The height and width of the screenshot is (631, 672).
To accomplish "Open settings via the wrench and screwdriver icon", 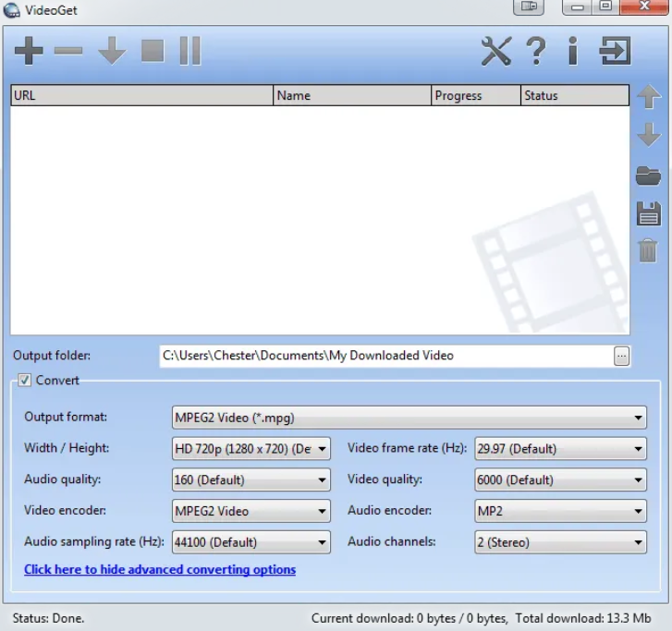I will coord(496,52).
